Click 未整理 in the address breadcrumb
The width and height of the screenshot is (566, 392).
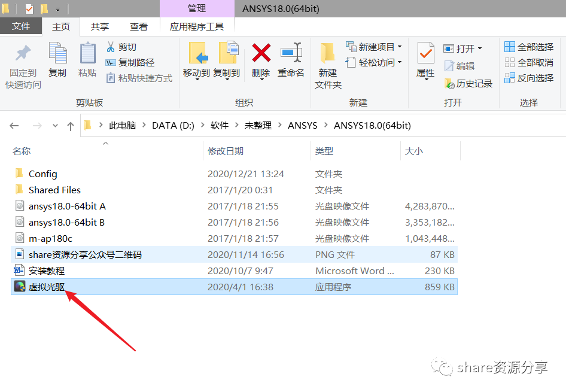[x=258, y=125]
